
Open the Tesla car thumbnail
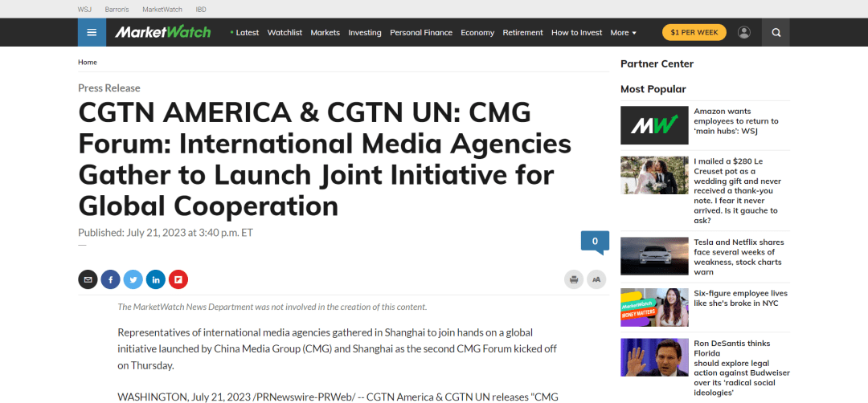(654, 256)
